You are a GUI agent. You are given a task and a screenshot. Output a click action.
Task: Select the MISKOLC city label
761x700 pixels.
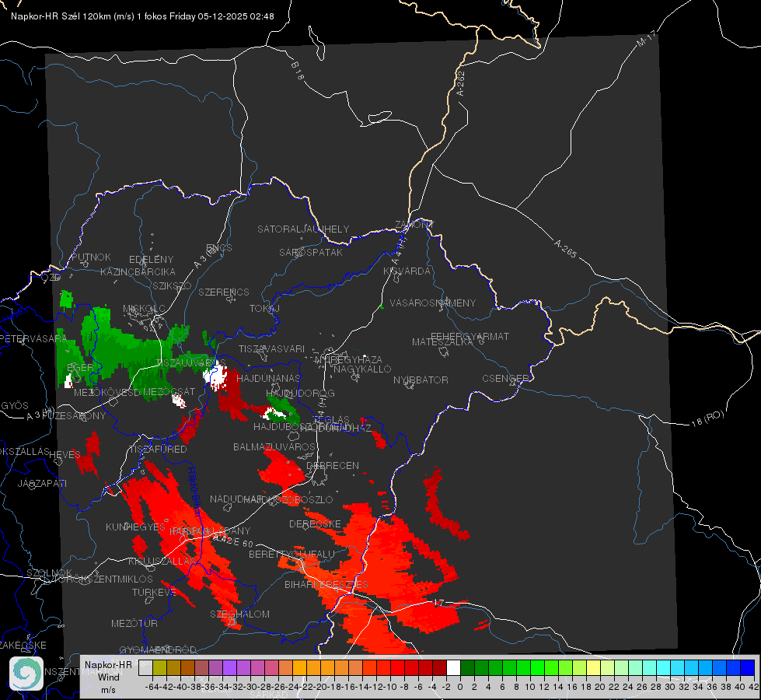pyautogui.click(x=144, y=309)
